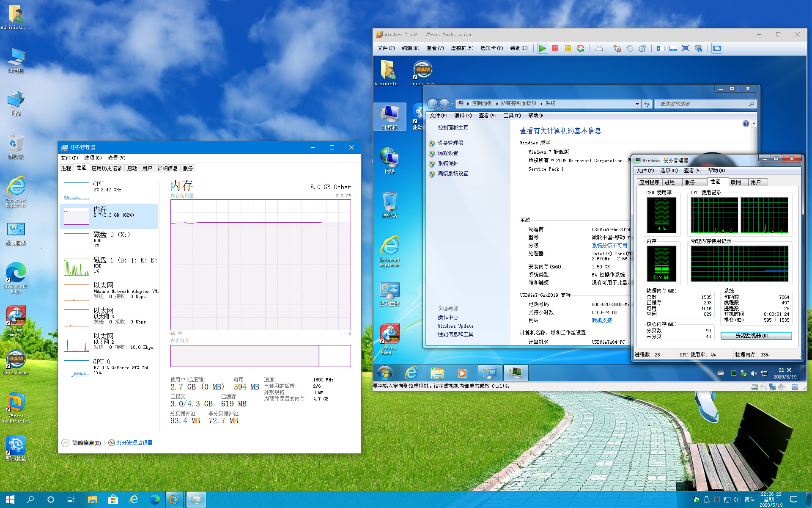
Task: Collapse to brief info (简略信息) in Task Manager
Action: (x=82, y=443)
